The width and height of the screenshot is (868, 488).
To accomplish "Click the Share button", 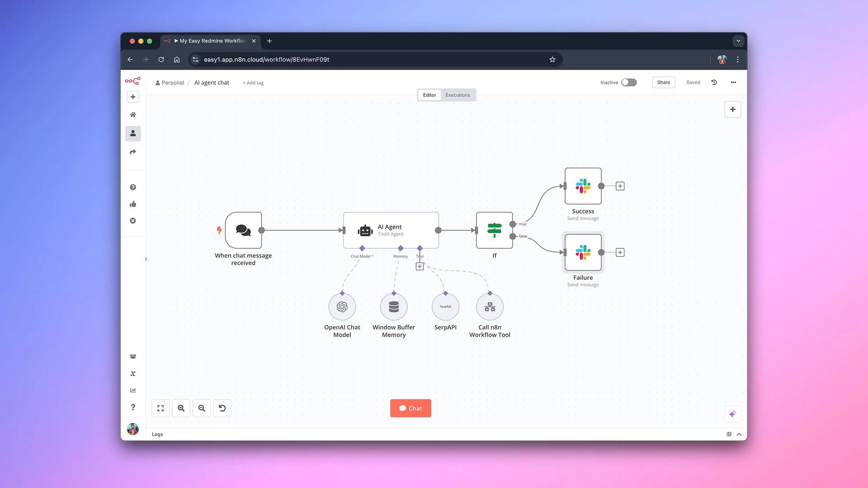I will pyautogui.click(x=663, y=82).
